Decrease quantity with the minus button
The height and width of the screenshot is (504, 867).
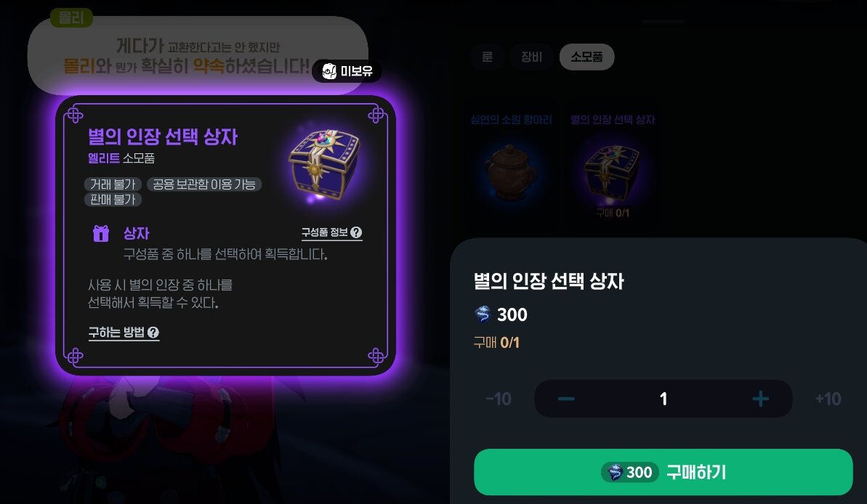(566, 399)
